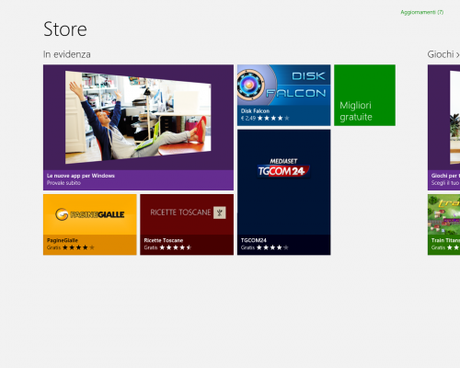Image resolution: width=460 pixels, height=368 pixels.
Task: Click the Store page title
Action: click(65, 29)
